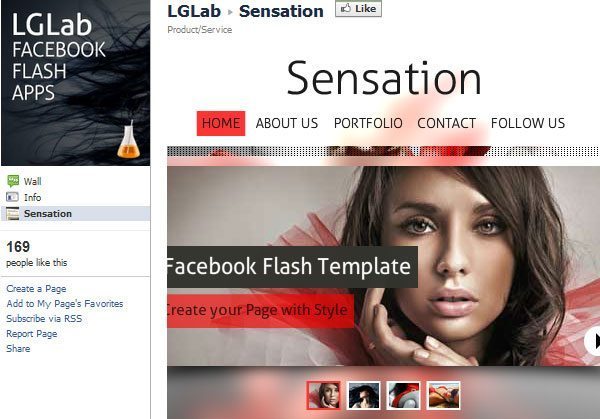The image size is (600, 419).
Task: Click Add to My Page's Favorites
Action: click(65, 304)
